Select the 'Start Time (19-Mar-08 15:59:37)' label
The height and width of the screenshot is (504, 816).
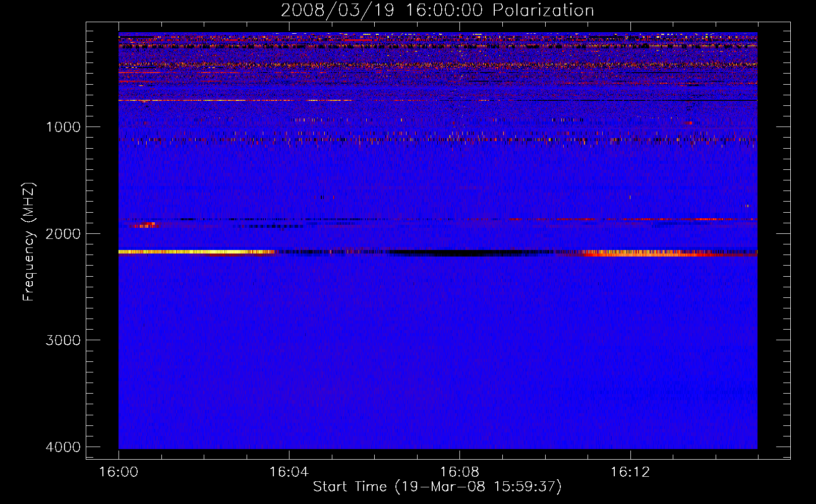pyautogui.click(x=437, y=487)
